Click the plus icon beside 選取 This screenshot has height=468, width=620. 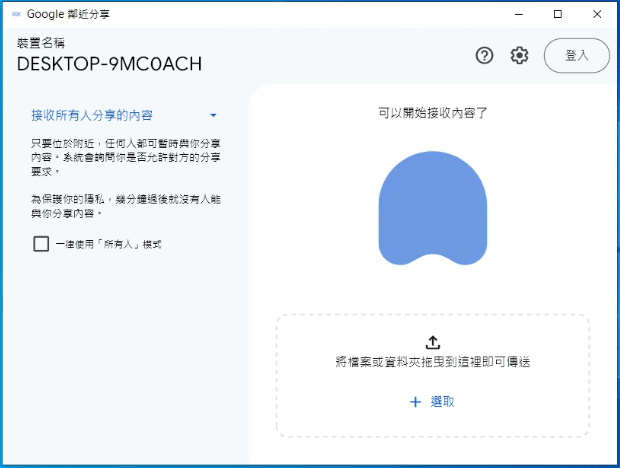point(415,402)
